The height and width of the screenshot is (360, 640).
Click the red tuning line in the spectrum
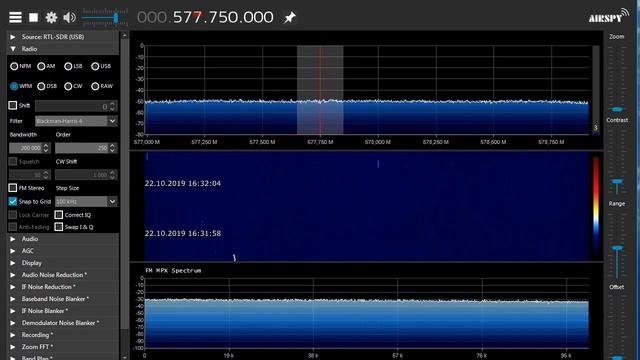pos(320,90)
